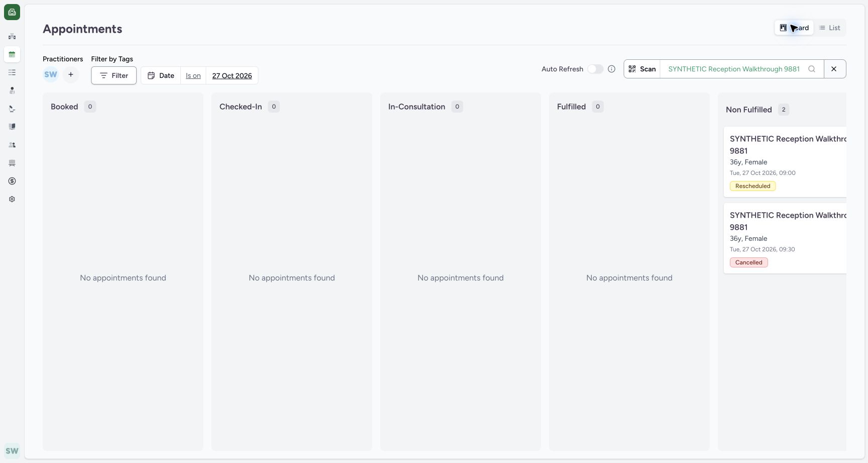Screen dimensions: 868x463
Task: Open the Cancelled 09:30 appointment card
Action: point(785,238)
